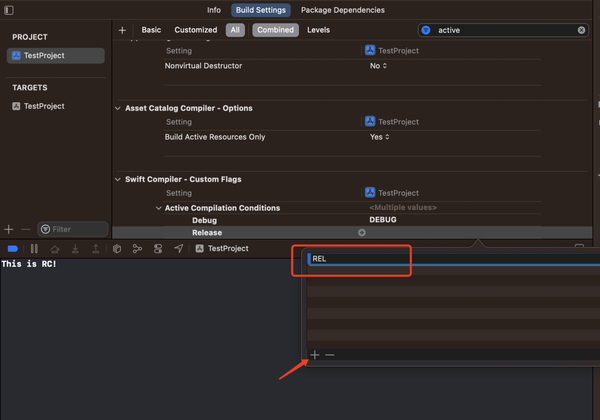The image size is (600, 420).
Task: Open Package Dependencies tab
Action: 342,10
